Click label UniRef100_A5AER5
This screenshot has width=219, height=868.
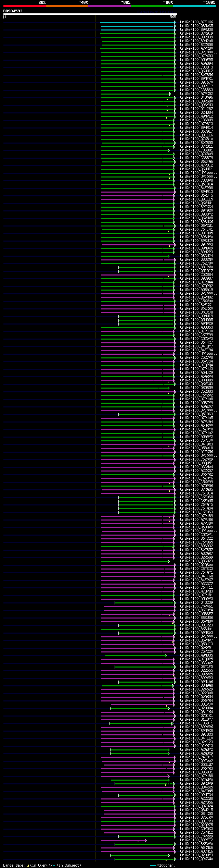(x=196, y=60)
